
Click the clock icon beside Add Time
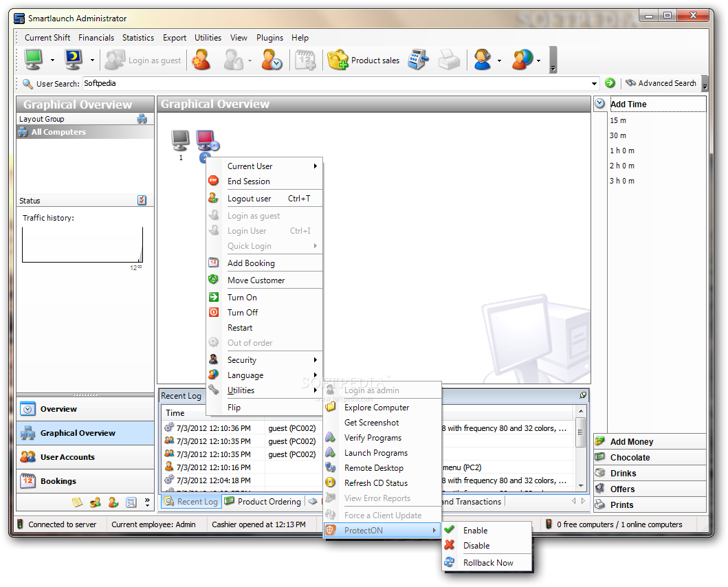(600, 104)
